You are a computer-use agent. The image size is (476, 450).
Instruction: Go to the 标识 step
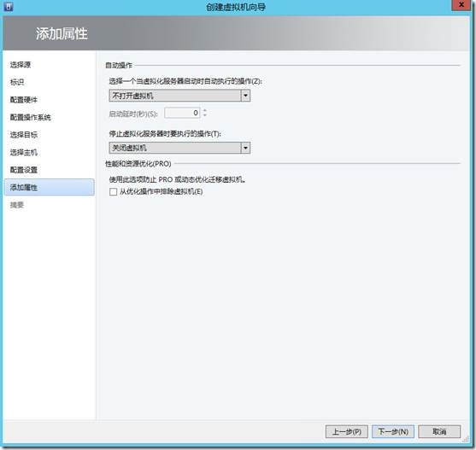(17, 82)
